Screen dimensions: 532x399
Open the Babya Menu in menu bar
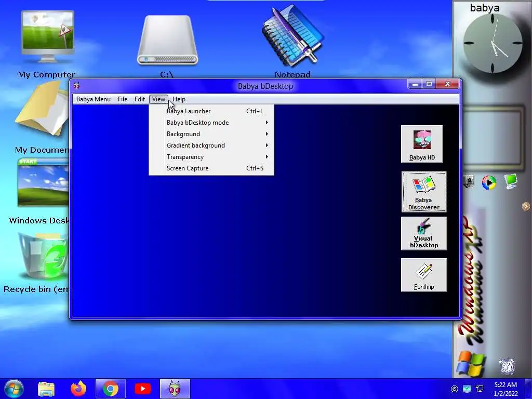pyautogui.click(x=94, y=99)
